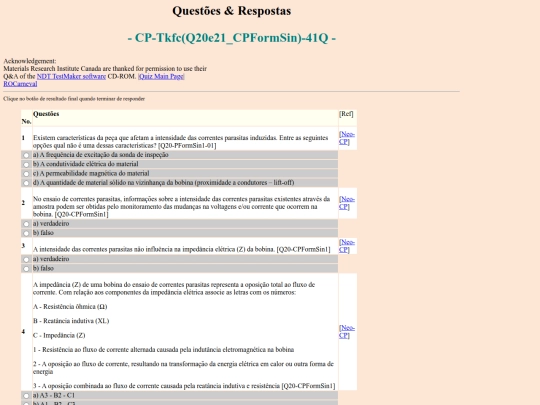
Task: Open the NDT TestMaker software link
Action: pos(71,76)
